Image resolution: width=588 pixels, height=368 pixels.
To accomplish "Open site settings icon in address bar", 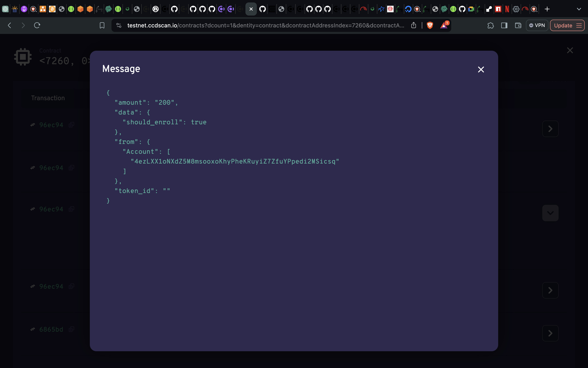I will coord(119,25).
